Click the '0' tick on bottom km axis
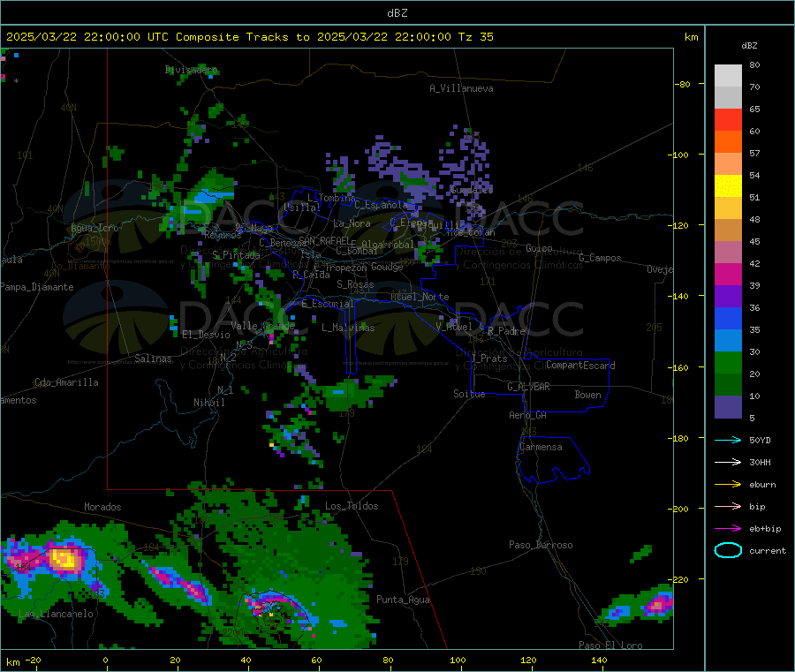 pos(105,660)
